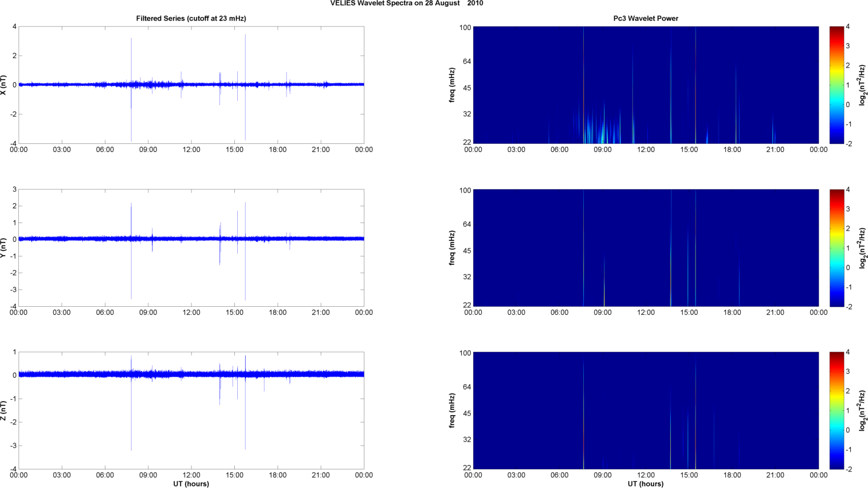This screenshot has width=868, height=488.
Task: Click "freq (mHz)" label of the Z spectrogram
Action: click(452, 411)
